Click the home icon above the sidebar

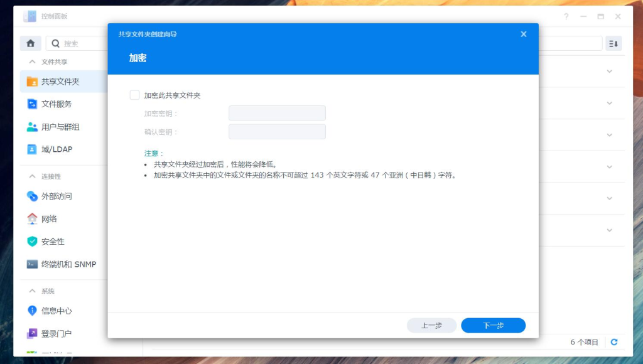point(30,43)
